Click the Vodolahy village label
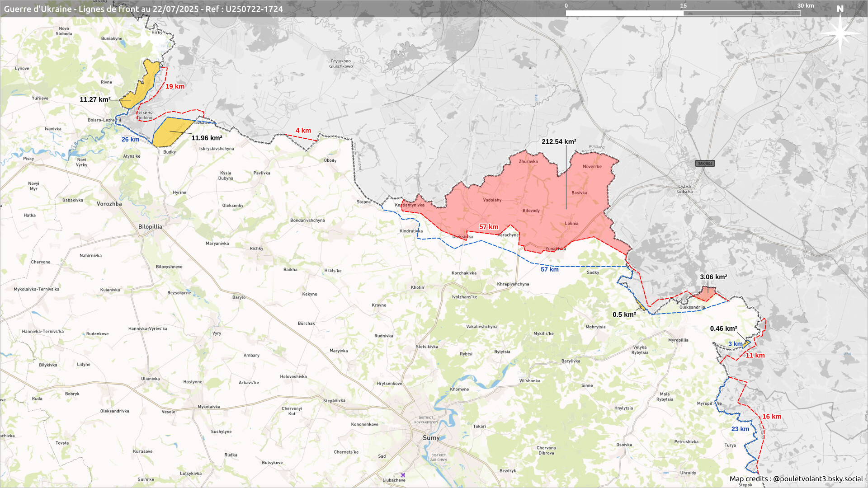This screenshot has width=868, height=488. (492, 200)
